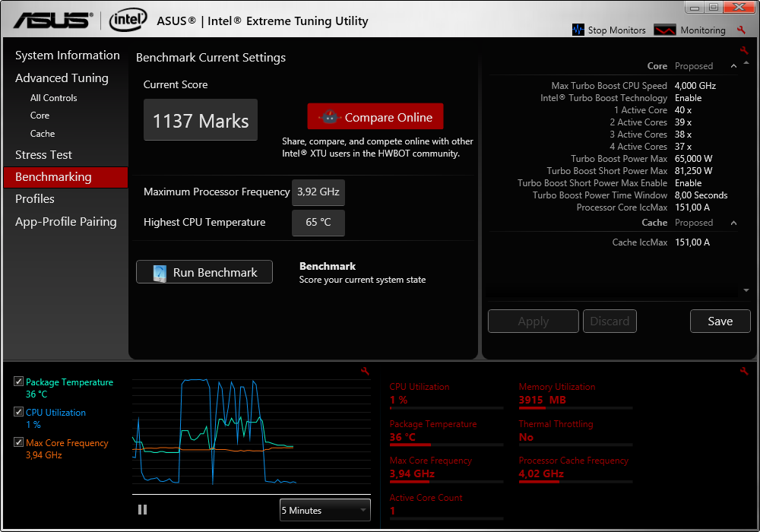Click Thermal Throttling No readout
This screenshot has height=532, width=760.
pyautogui.click(x=576, y=435)
